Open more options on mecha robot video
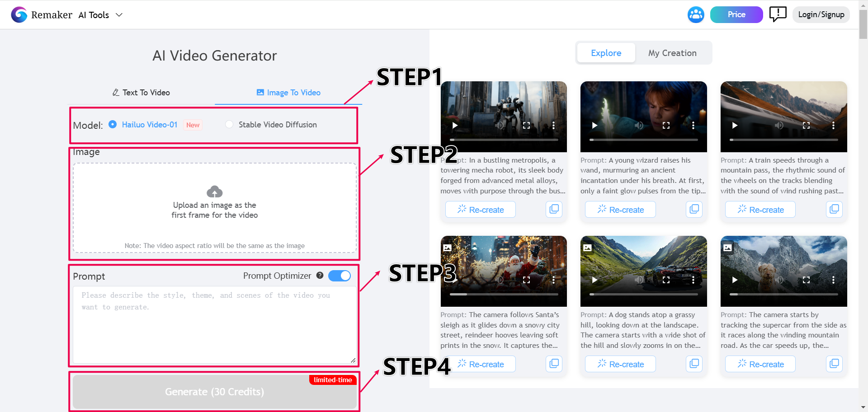Screen dimensions: 868x412 553,125
